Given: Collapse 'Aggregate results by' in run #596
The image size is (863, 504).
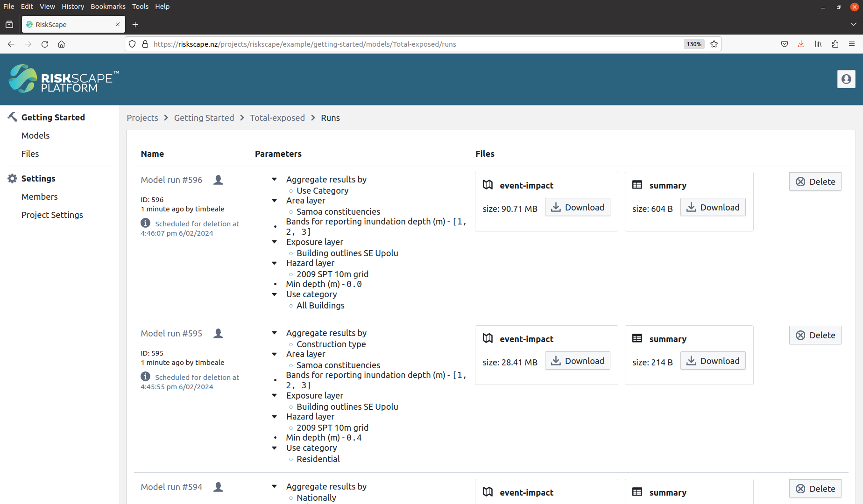Looking at the screenshot, I should coord(275,180).
